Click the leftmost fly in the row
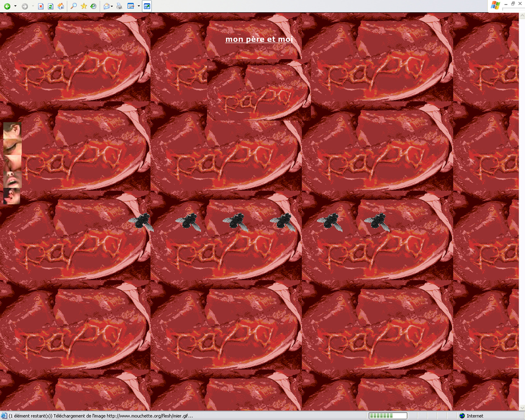 pyautogui.click(x=141, y=222)
